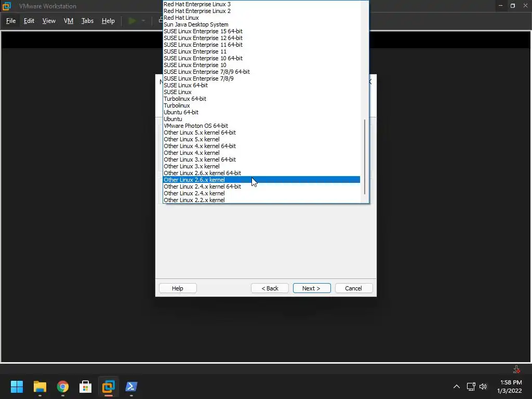Pick SUSE Linux Enterprise 7/8/9 entry

pyautogui.click(x=261, y=78)
